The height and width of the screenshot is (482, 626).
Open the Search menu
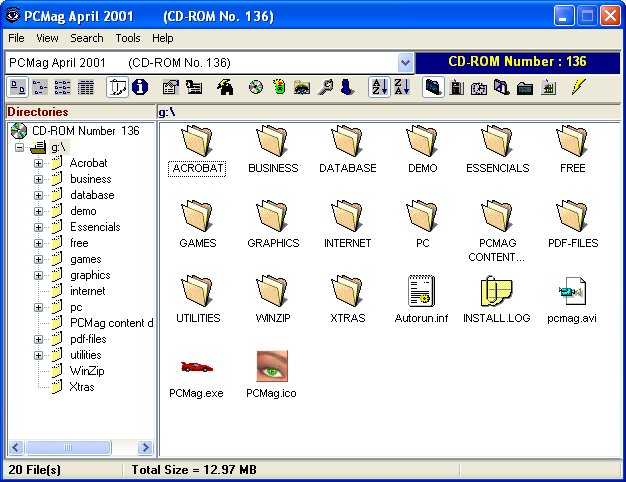coord(87,38)
